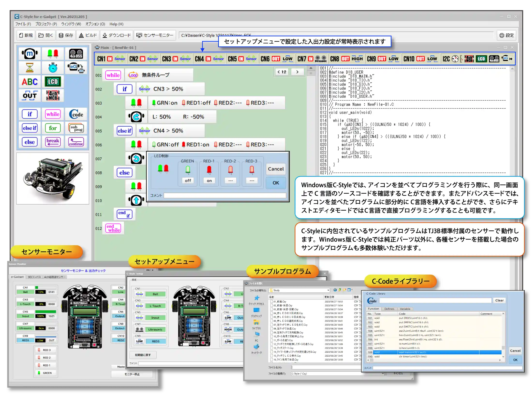Image resolution: width=532 pixels, height=397 pixels.
Task: Open the Help (H) menu
Action: click(116, 24)
